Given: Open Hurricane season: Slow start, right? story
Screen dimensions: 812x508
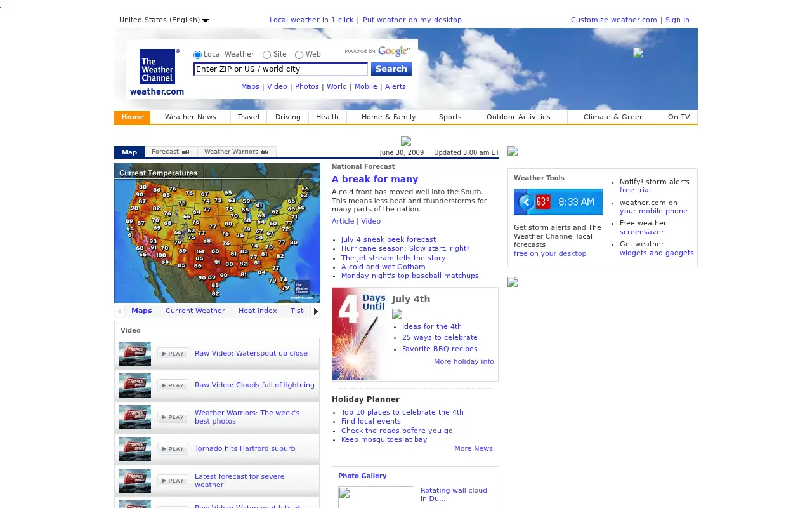Looking at the screenshot, I should coord(405,249).
